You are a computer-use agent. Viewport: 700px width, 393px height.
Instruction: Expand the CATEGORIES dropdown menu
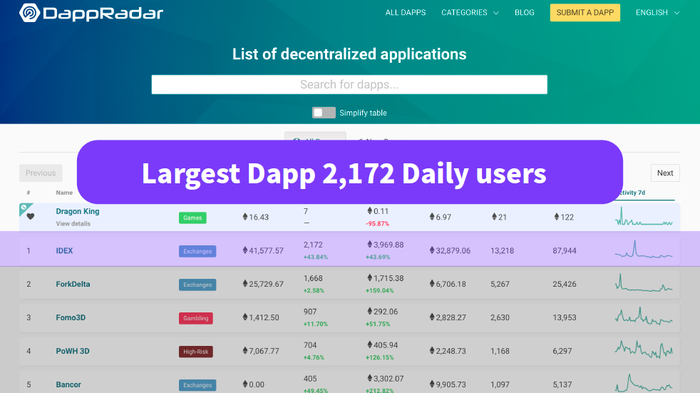(x=470, y=13)
